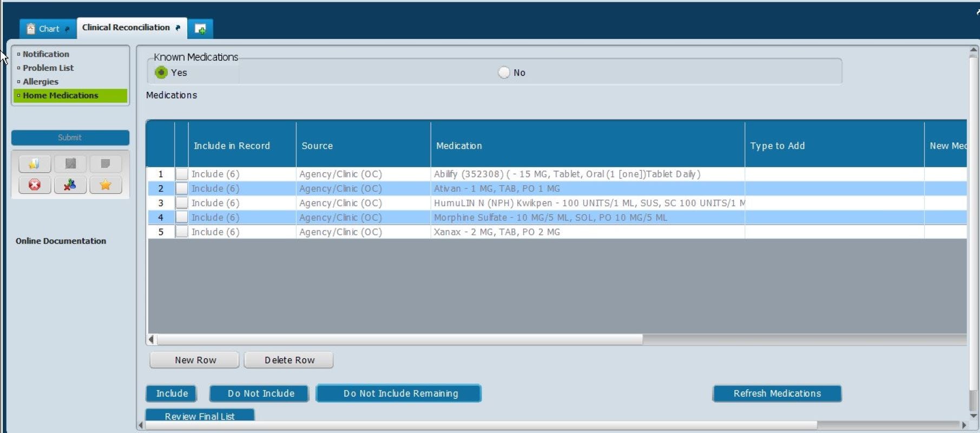
Task: Click the people-with-red-X icon button
Action: (x=70, y=185)
